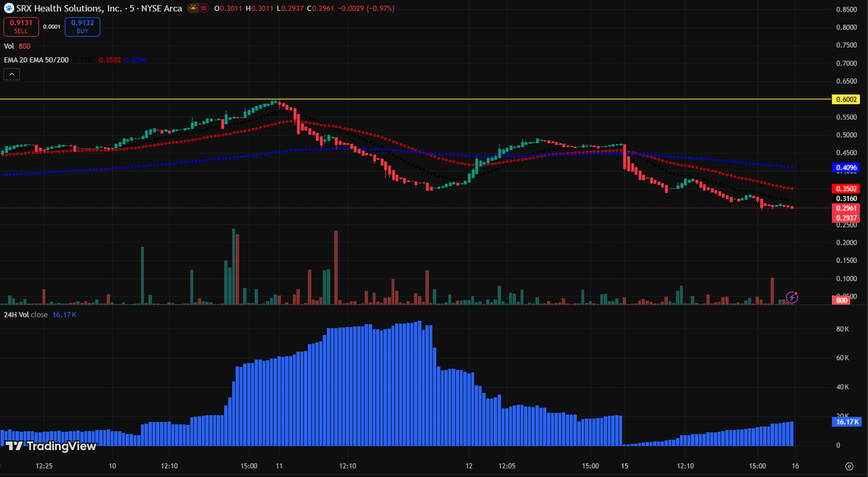The height and width of the screenshot is (477, 868).
Task: Click the blue 0.4096 EMA price label
Action: (846, 168)
